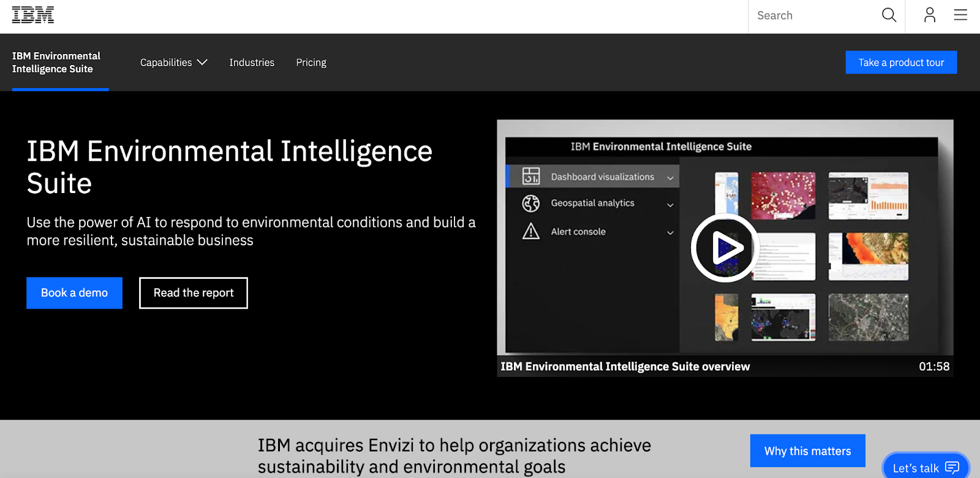Click the IBM logo

33,15
